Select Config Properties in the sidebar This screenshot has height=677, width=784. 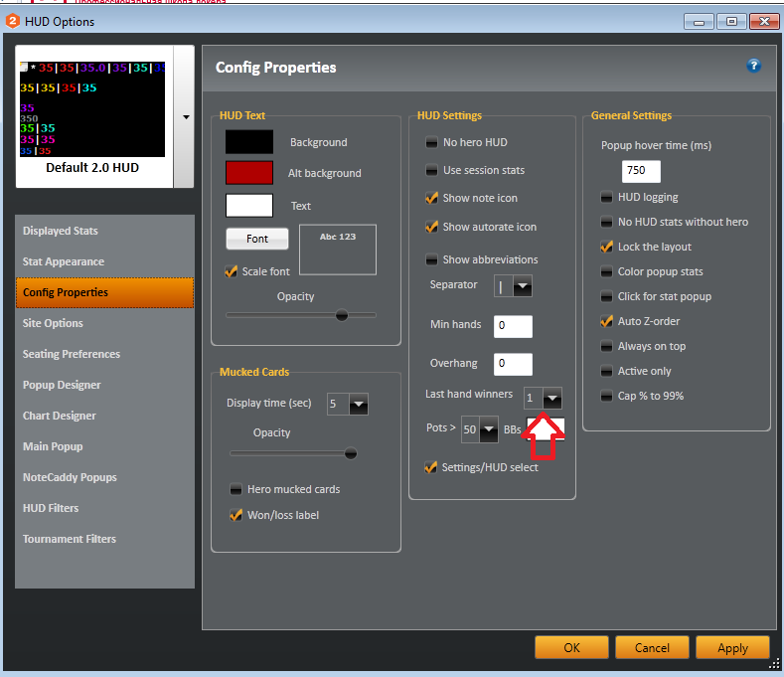tap(104, 292)
